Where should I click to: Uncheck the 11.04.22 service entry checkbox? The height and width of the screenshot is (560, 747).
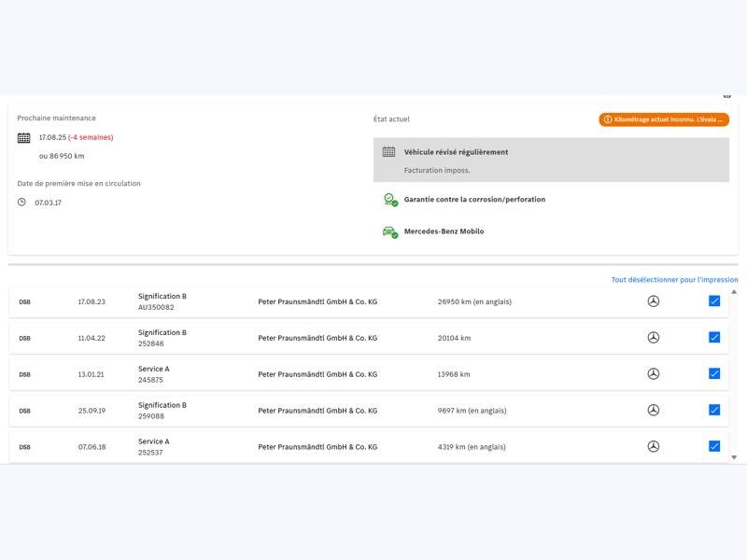[x=714, y=338]
